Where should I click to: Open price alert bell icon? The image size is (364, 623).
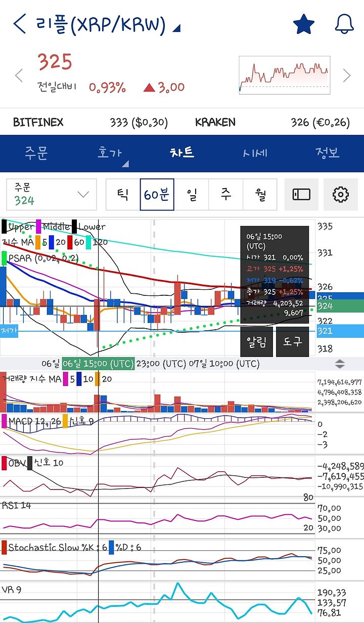pyautogui.click(x=344, y=24)
